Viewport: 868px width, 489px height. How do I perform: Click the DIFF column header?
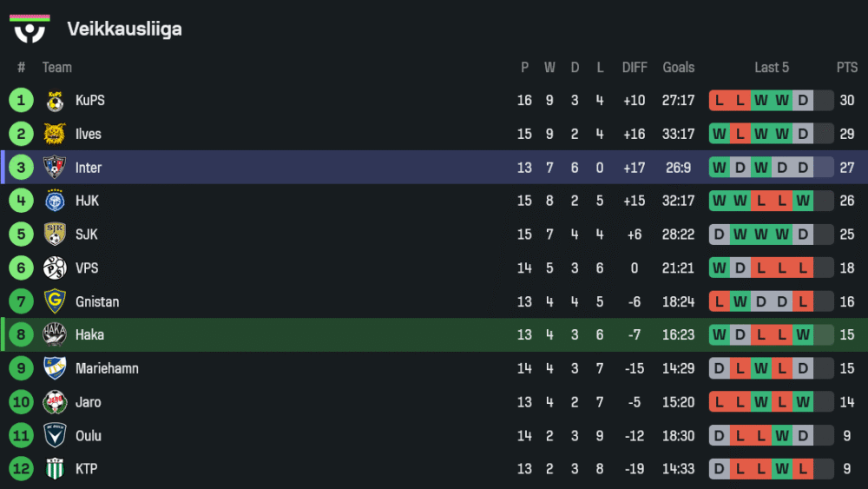[x=635, y=68]
